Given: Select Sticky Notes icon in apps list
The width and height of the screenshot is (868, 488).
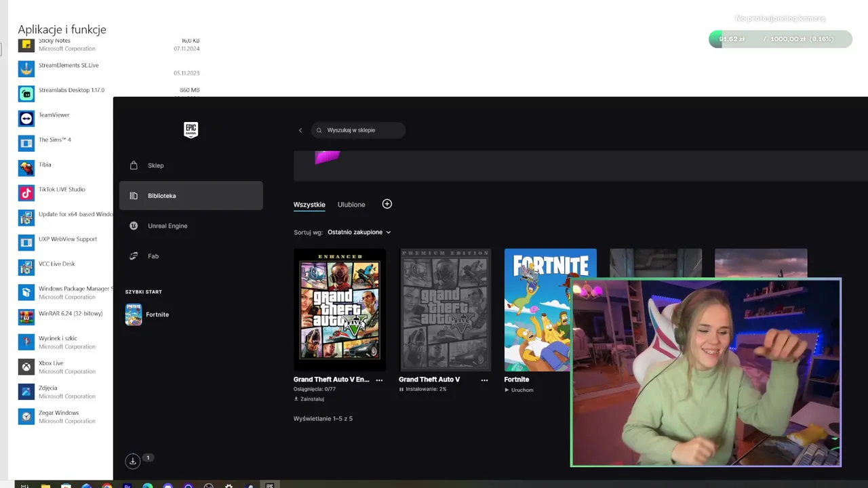Looking at the screenshot, I should [x=26, y=45].
